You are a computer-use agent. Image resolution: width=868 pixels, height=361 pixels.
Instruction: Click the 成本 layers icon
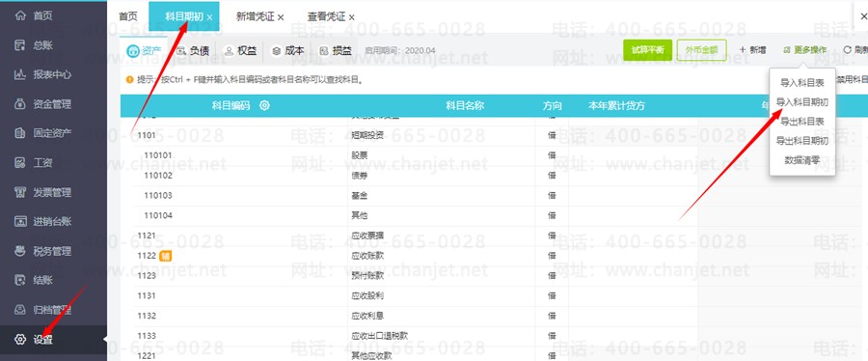(x=276, y=51)
